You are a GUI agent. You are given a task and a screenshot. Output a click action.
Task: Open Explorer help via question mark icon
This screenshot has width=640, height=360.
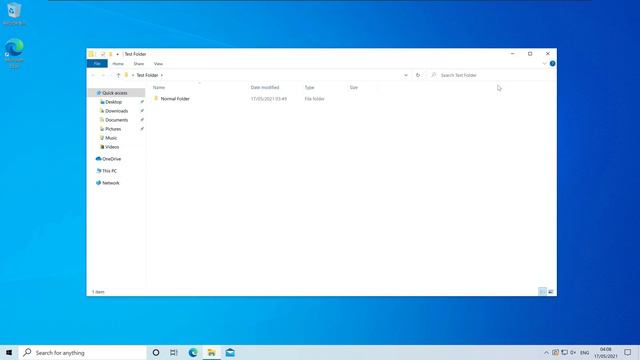552,64
